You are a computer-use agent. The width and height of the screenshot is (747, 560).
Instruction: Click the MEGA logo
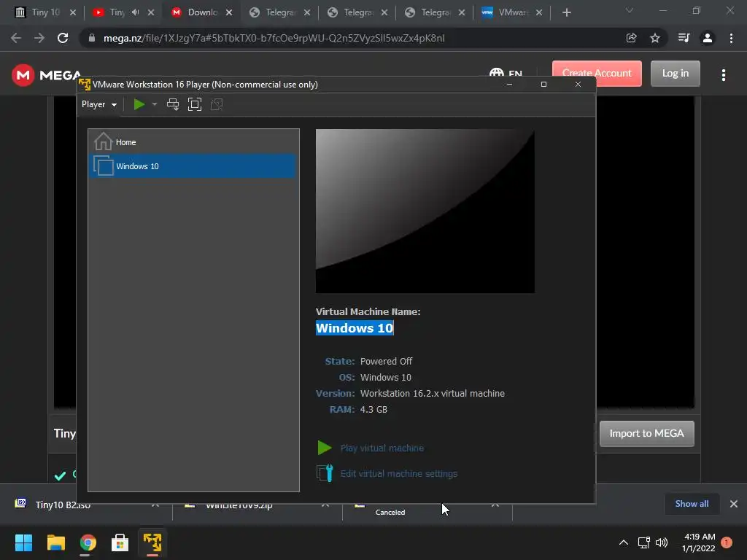coord(46,75)
